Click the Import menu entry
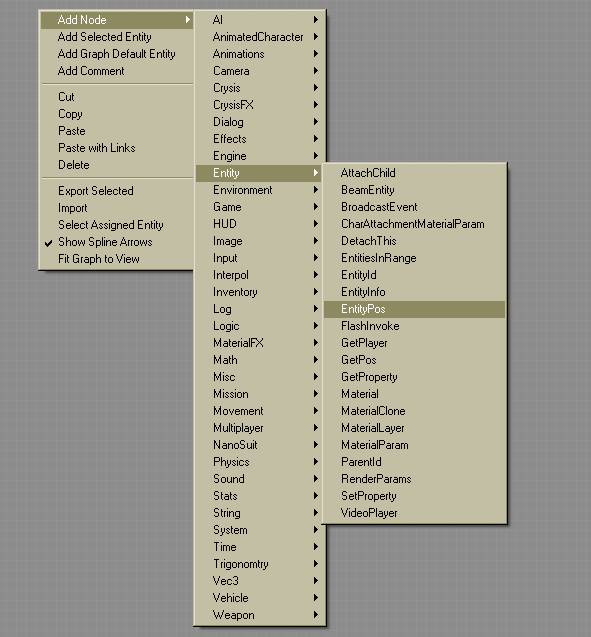This screenshot has height=637, width=591. pos(117,208)
